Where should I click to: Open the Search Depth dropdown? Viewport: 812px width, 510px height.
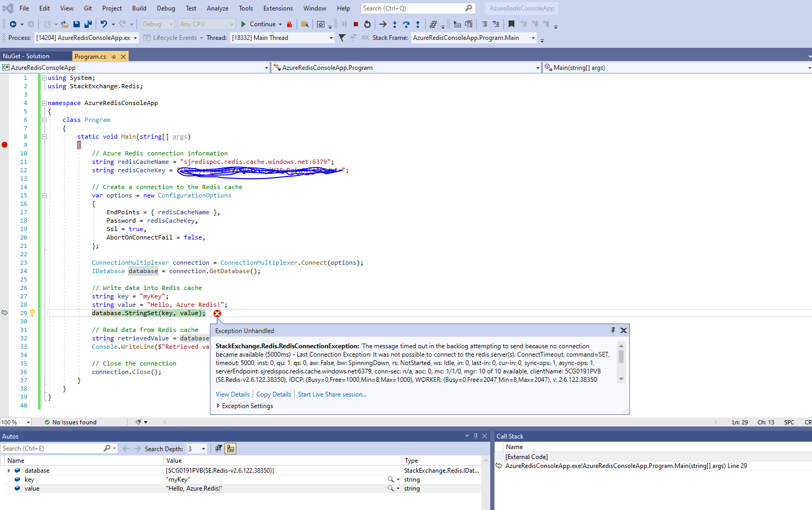pos(197,449)
